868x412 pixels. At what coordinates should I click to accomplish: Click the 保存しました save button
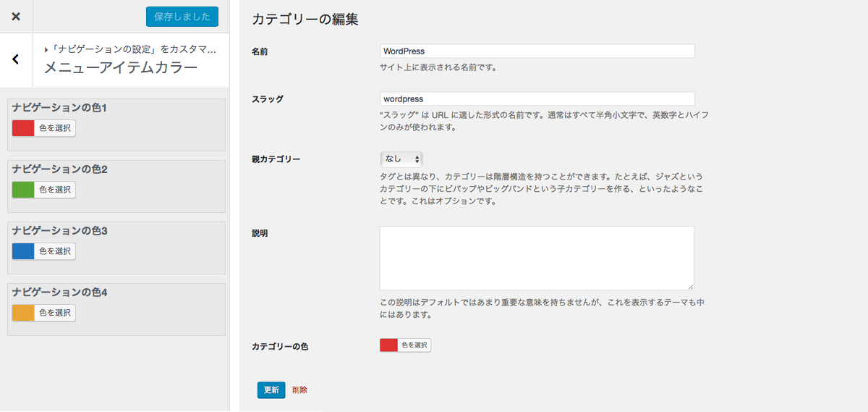pos(182,17)
